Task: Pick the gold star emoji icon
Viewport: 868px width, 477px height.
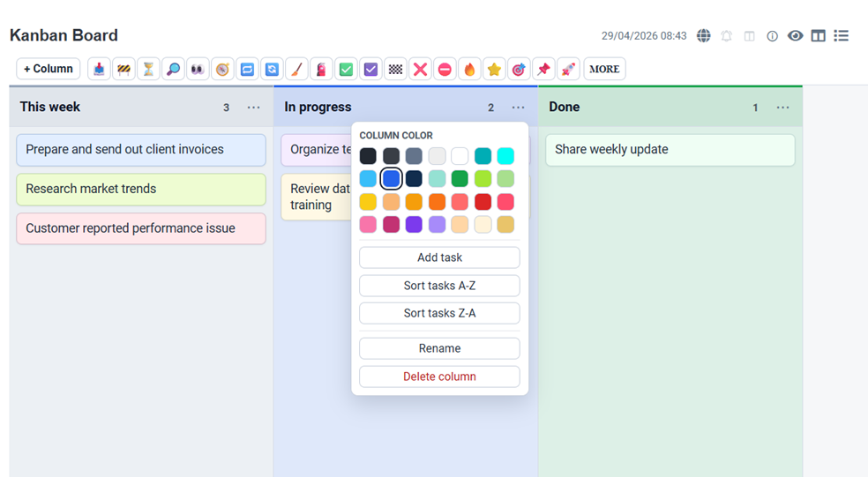Action: tap(494, 69)
